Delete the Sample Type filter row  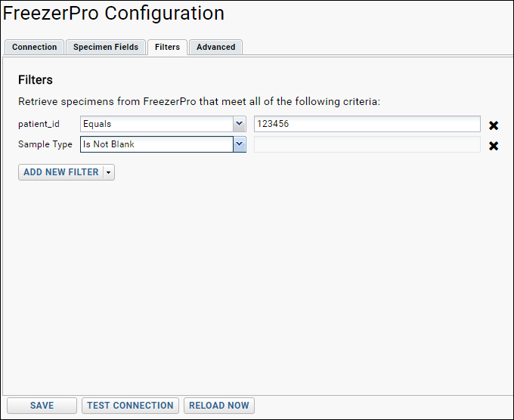tap(494, 146)
